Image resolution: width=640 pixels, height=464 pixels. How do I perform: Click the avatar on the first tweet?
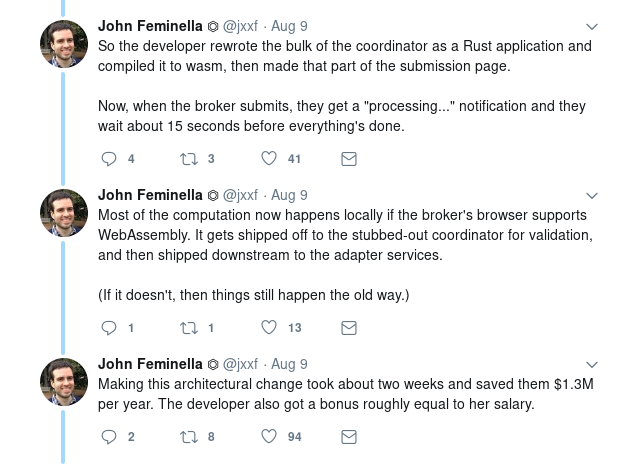(63, 44)
